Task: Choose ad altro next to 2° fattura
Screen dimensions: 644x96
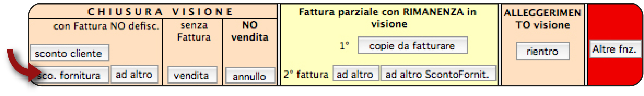Action: [356, 73]
